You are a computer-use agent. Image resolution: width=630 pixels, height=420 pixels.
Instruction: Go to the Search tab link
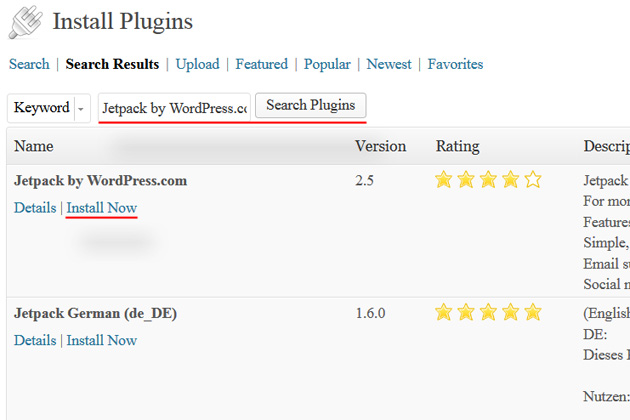click(x=29, y=64)
